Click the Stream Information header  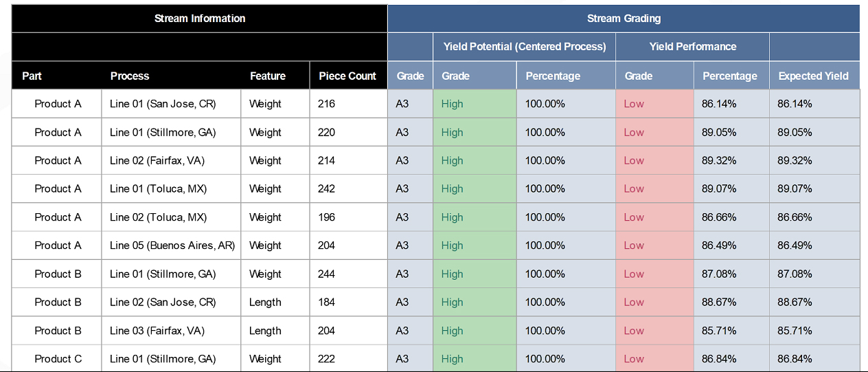point(199,19)
